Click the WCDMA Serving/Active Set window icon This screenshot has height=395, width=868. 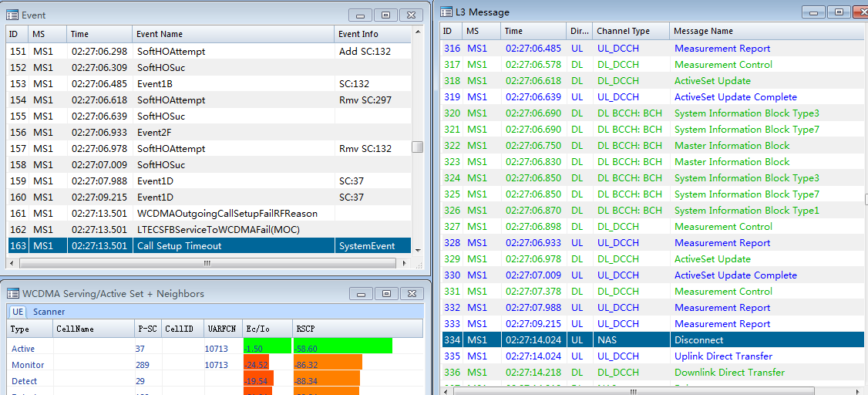pos(12,294)
